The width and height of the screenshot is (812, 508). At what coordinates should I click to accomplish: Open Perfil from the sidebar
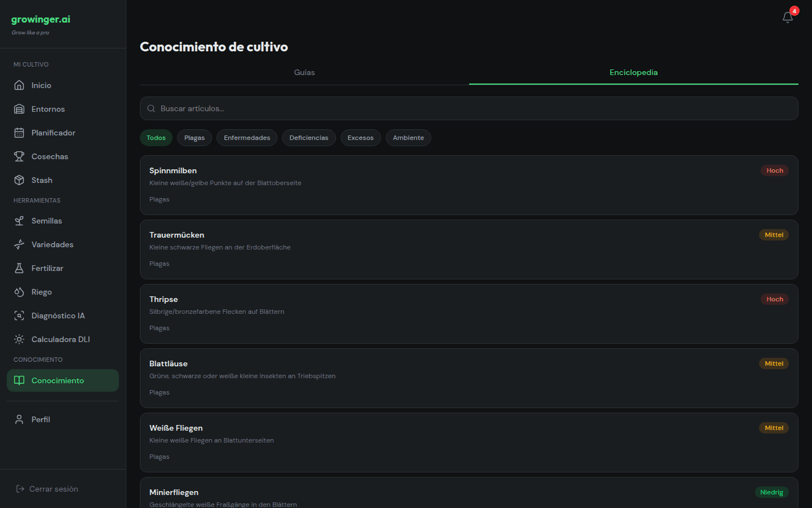click(x=63, y=419)
